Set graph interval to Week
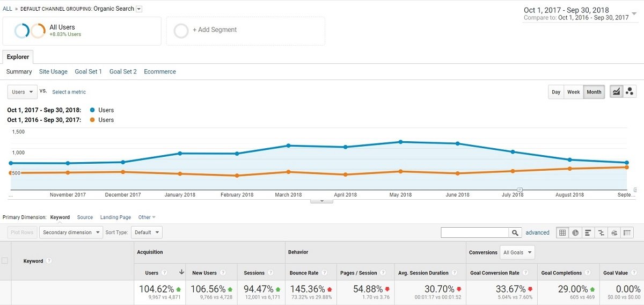The height and width of the screenshot is (305, 644). click(x=574, y=92)
